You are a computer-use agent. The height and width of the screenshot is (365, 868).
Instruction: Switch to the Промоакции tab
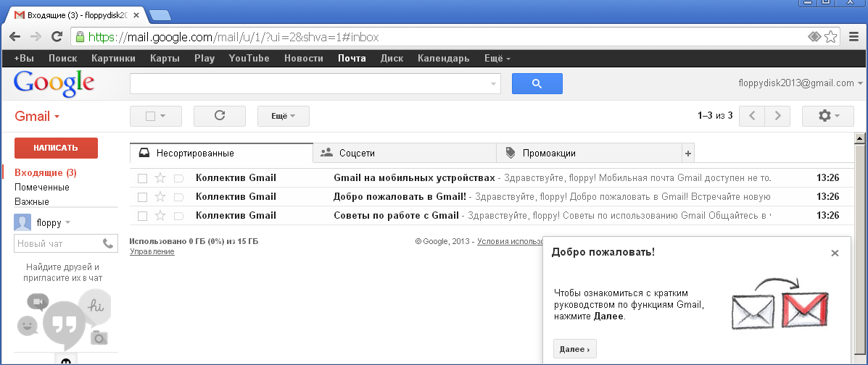tap(589, 154)
